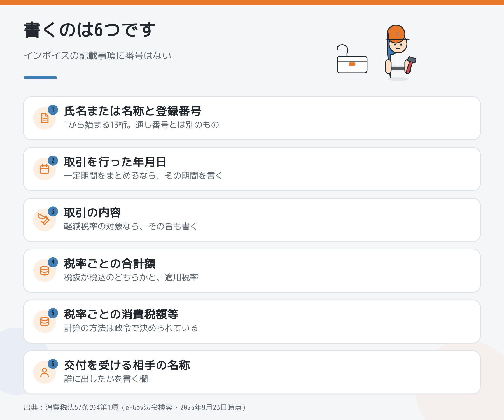Click the text 軽減税率の対象なら、その旨も書く

(x=131, y=226)
